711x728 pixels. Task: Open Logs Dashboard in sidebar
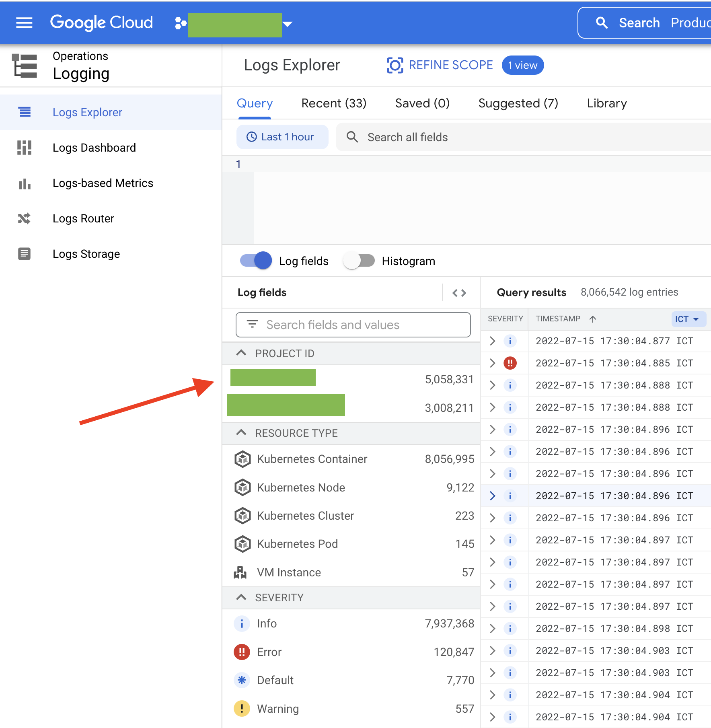pos(111,148)
